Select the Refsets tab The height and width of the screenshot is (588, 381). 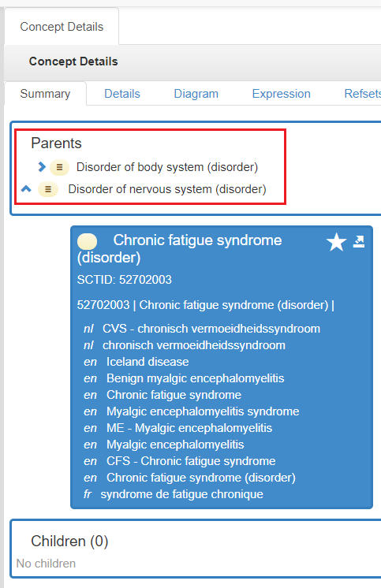click(x=362, y=94)
